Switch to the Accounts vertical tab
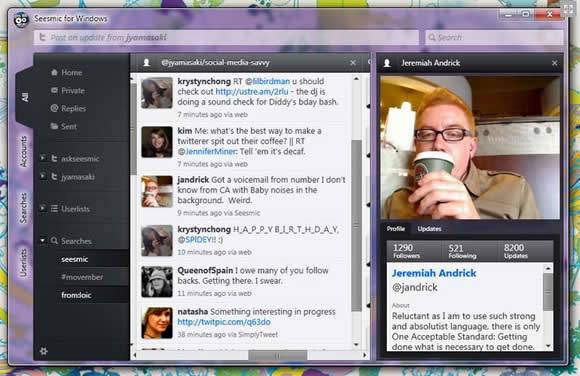 [x=23, y=152]
